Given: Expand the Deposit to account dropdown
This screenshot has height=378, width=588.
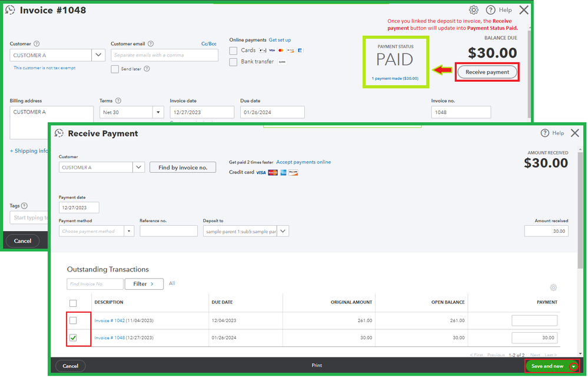Looking at the screenshot, I should (283, 231).
